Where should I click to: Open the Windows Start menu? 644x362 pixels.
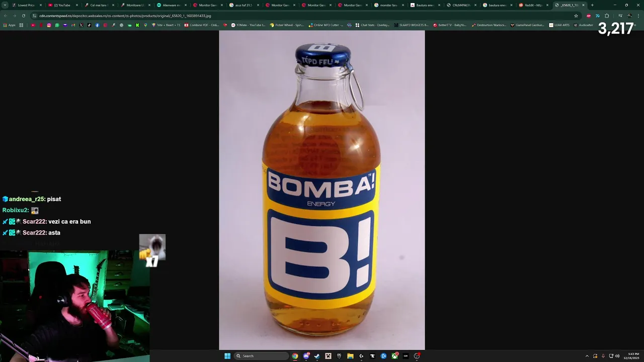click(227, 356)
